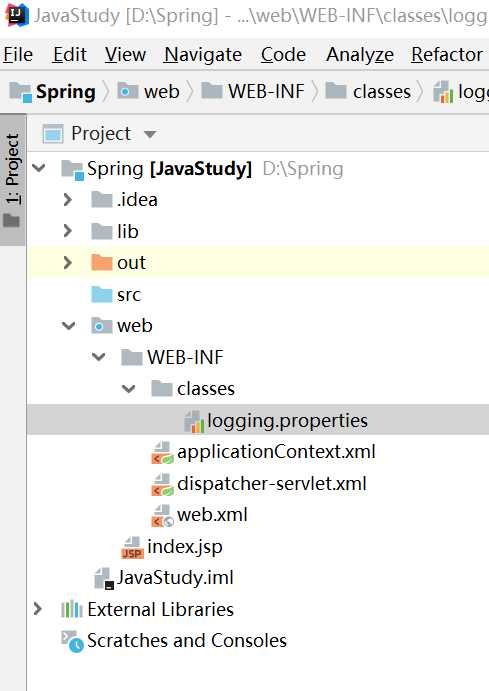Screen dimensions: 489x691
Task: Click the logging.properties file icon
Action: 194,421
